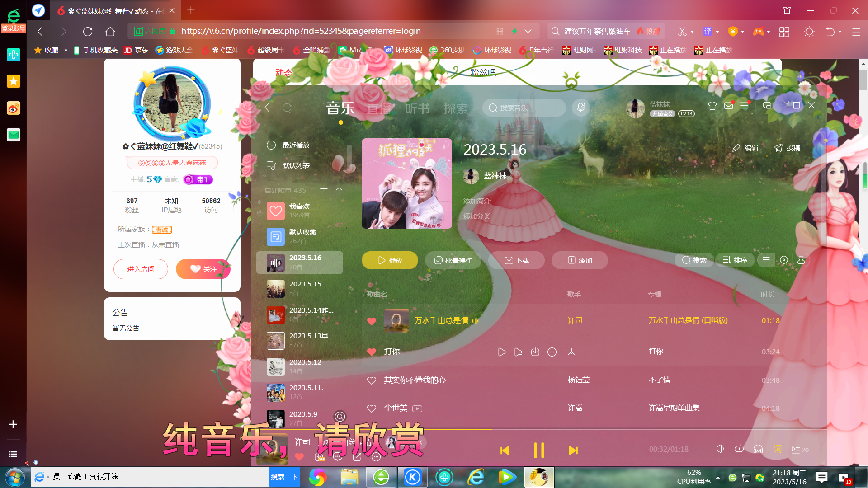Select the 2023.5.9 playlist

(299, 418)
